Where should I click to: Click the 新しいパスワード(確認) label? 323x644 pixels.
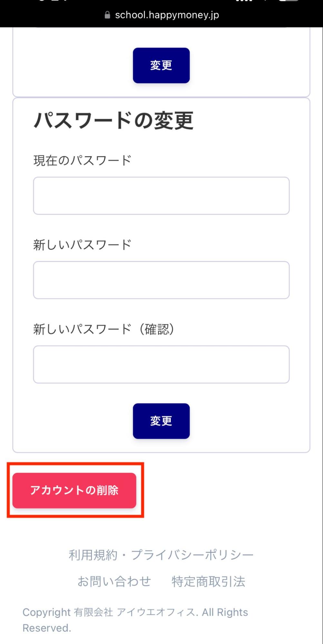point(104,329)
